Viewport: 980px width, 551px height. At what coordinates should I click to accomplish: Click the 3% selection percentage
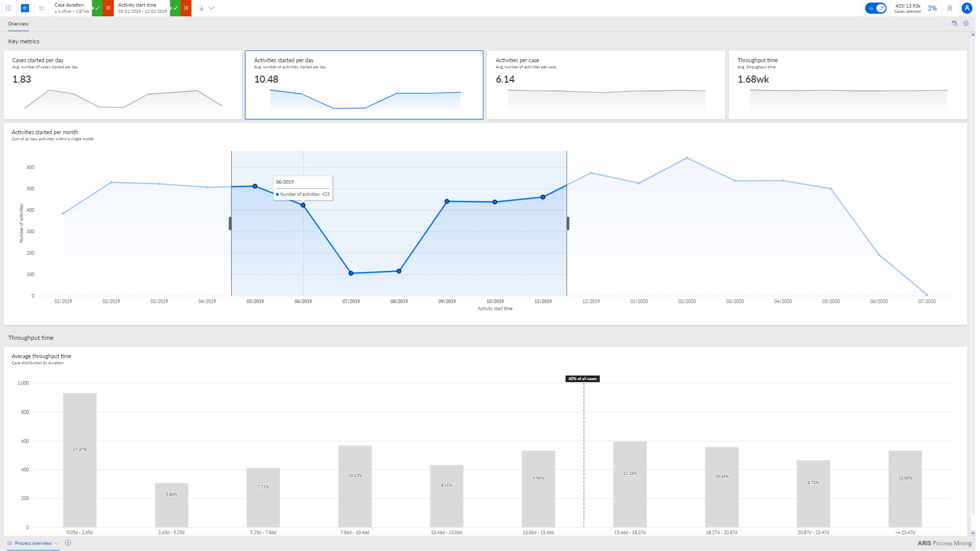click(x=932, y=8)
